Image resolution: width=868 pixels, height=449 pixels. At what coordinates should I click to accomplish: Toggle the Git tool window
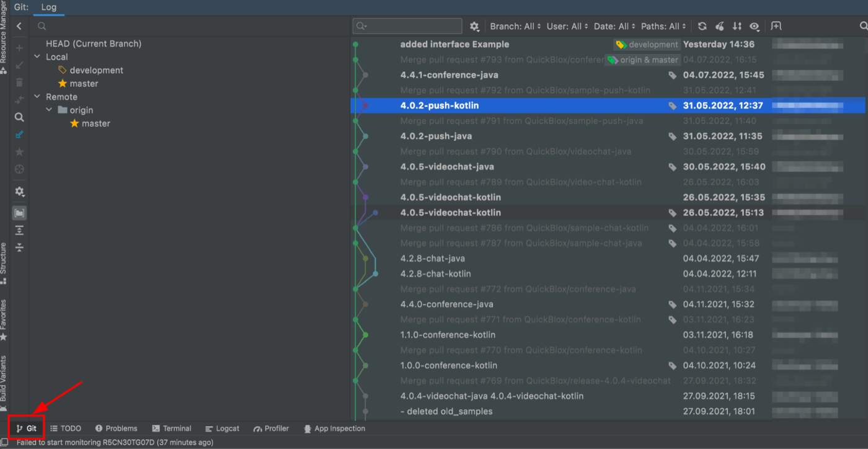27,428
